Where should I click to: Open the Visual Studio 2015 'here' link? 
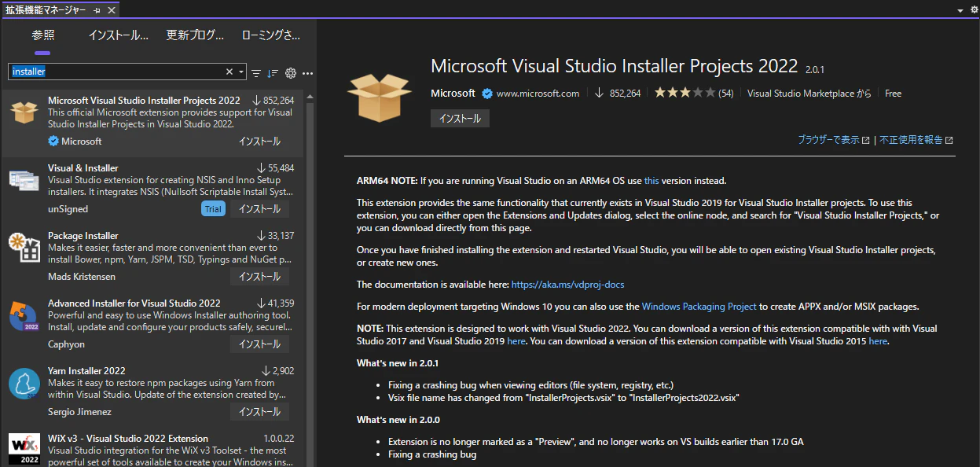pyautogui.click(x=878, y=341)
